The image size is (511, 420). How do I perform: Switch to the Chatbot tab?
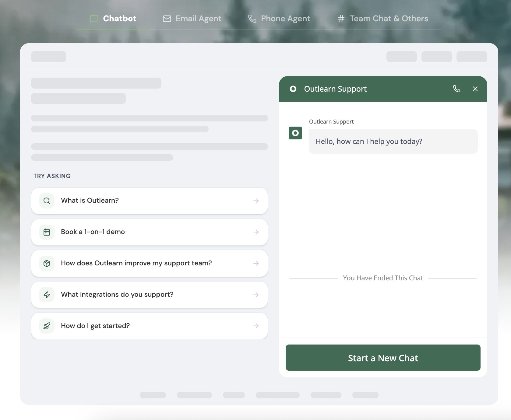[113, 19]
